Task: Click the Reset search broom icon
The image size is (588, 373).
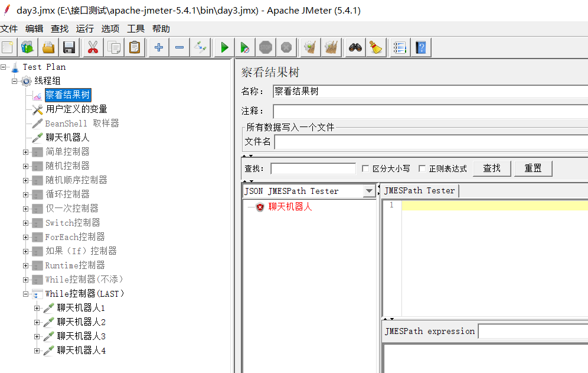Action: click(x=375, y=48)
